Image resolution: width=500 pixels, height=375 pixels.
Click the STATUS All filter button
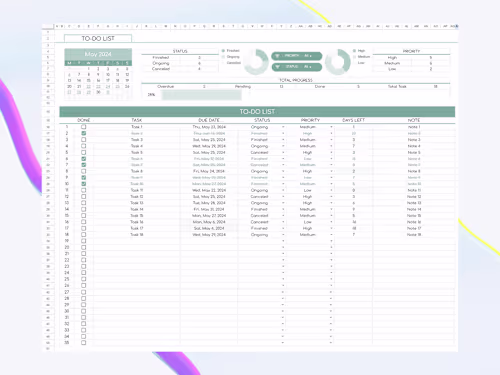point(297,67)
